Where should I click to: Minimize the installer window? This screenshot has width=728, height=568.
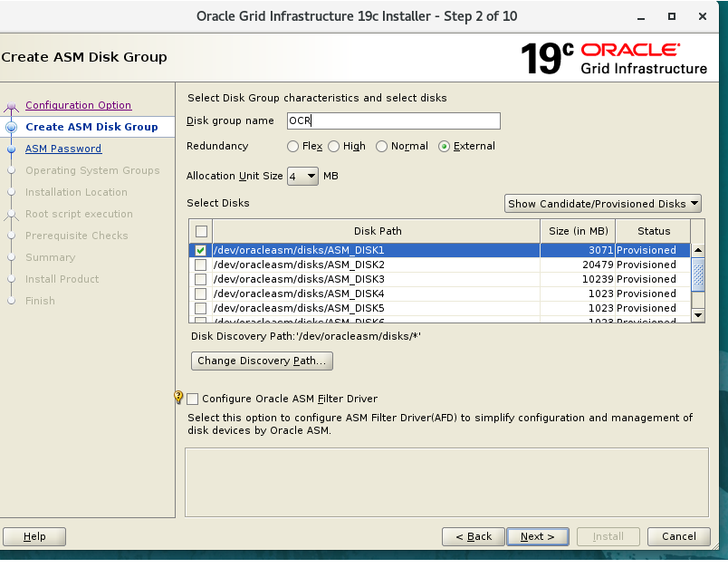click(641, 17)
